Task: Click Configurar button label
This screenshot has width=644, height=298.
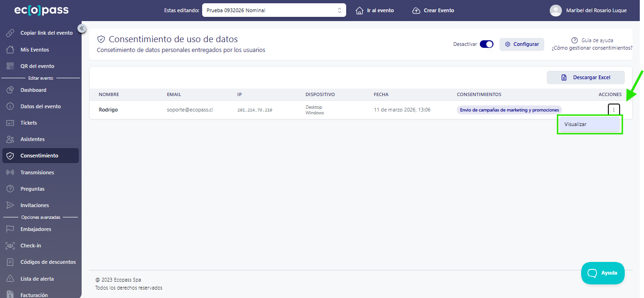Action: coord(526,44)
